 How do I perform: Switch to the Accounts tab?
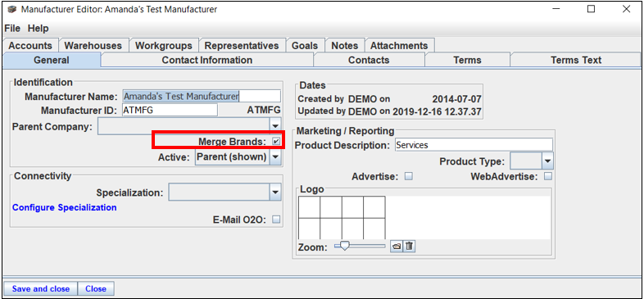pos(30,46)
